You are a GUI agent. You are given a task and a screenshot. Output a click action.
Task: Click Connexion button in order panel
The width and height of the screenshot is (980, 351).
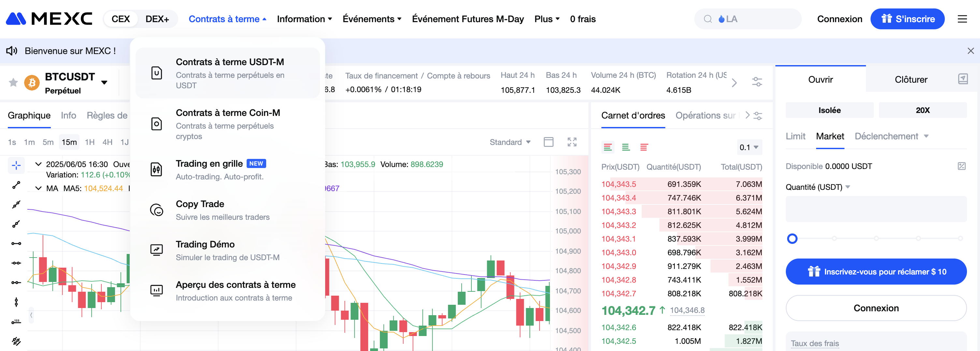pyautogui.click(x=876, y=308)
